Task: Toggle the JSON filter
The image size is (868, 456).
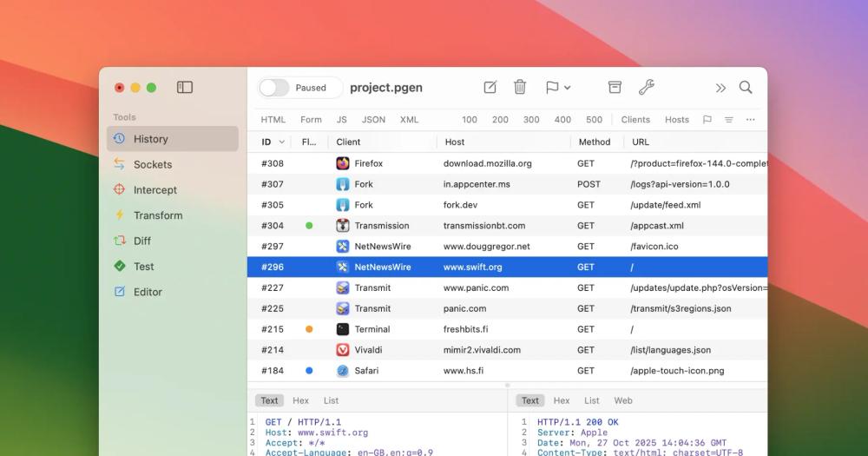Action: pos(373,120)
